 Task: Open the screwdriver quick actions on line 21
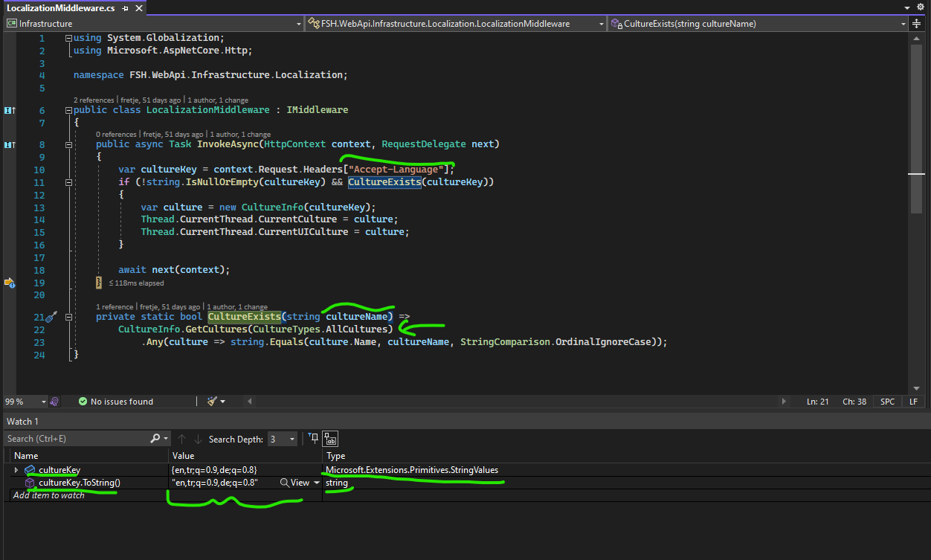[51, 318]
